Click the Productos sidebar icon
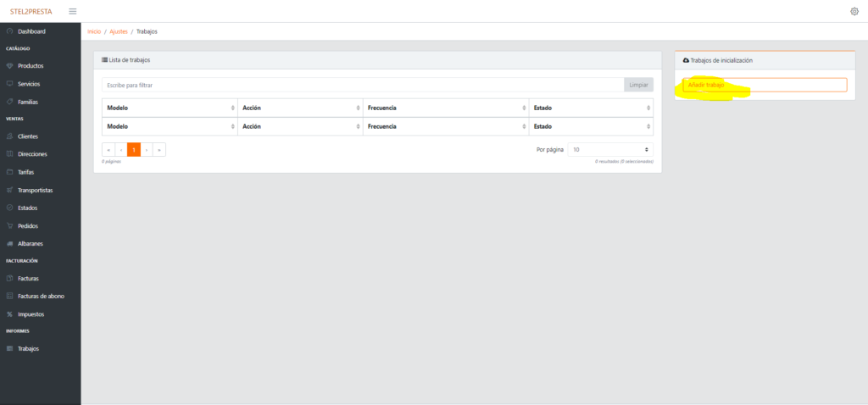This screenshot has height=405, width=868. coord(9,66)
